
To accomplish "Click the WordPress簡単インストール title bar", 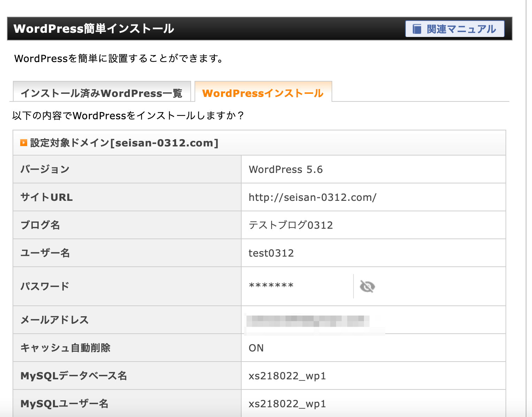I will (94, 29).
